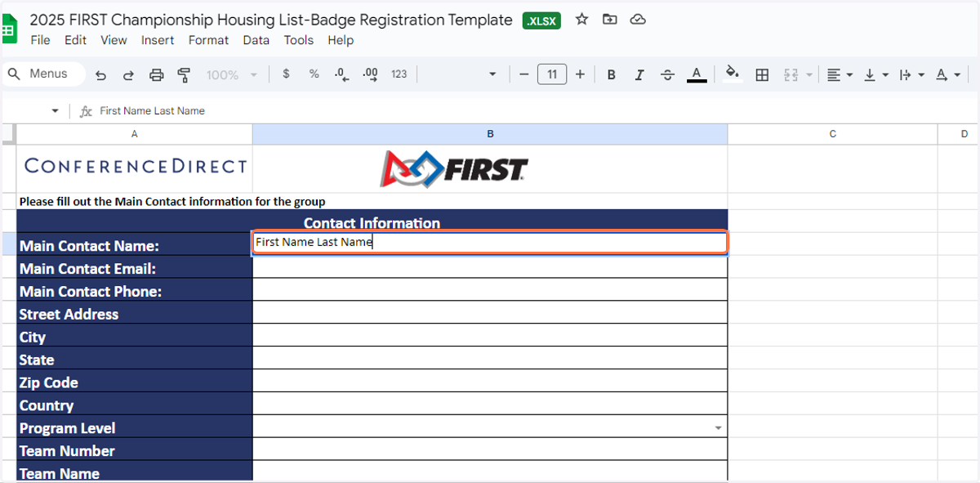Open the Program Level cell dropdown arrow

point(718,428)
